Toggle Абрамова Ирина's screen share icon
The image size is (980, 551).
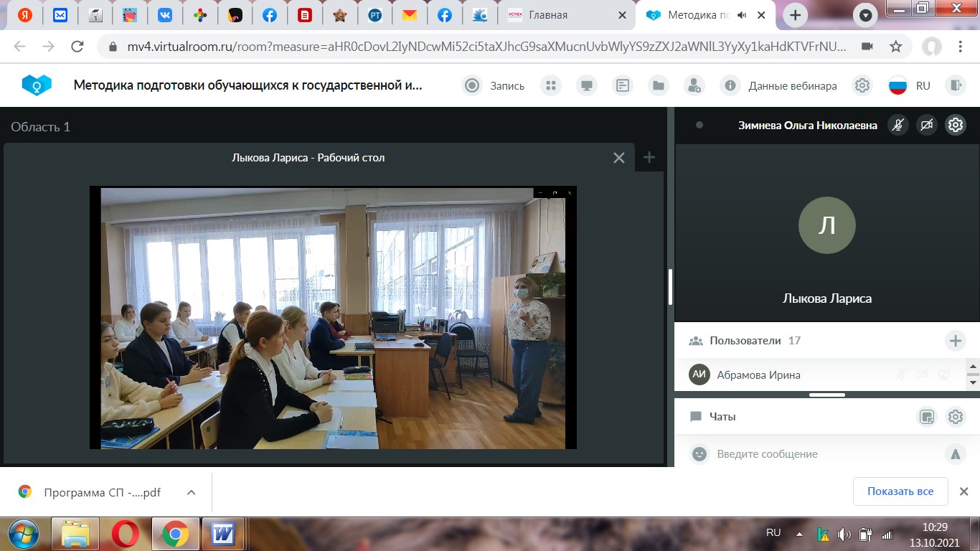[x=944, y=375]
